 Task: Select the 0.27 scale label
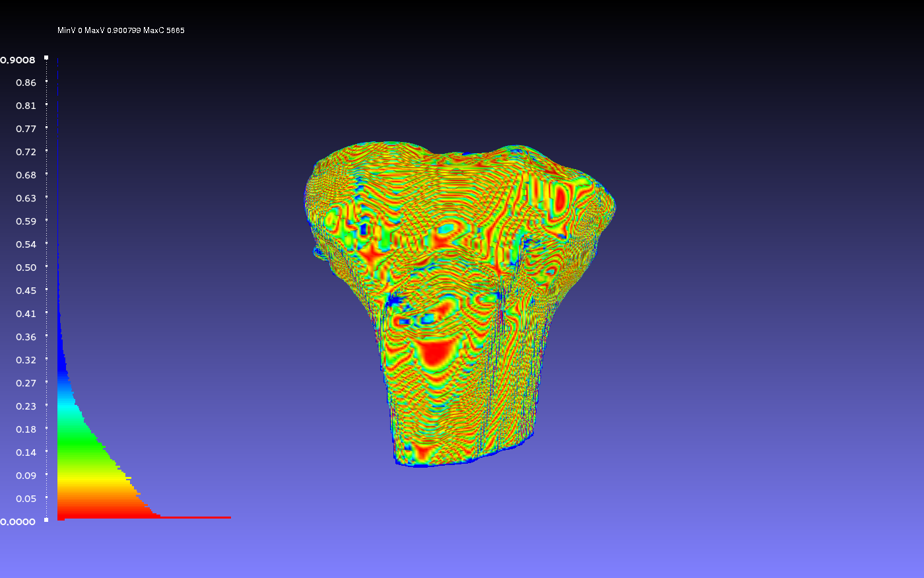pyautogui.click(x=26, y=383)
